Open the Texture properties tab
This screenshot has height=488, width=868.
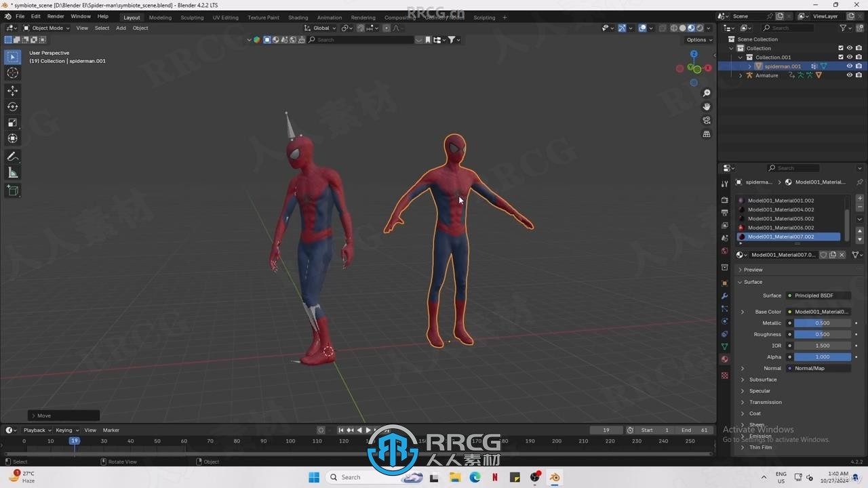pyautogui.click(x=724, y=375)
